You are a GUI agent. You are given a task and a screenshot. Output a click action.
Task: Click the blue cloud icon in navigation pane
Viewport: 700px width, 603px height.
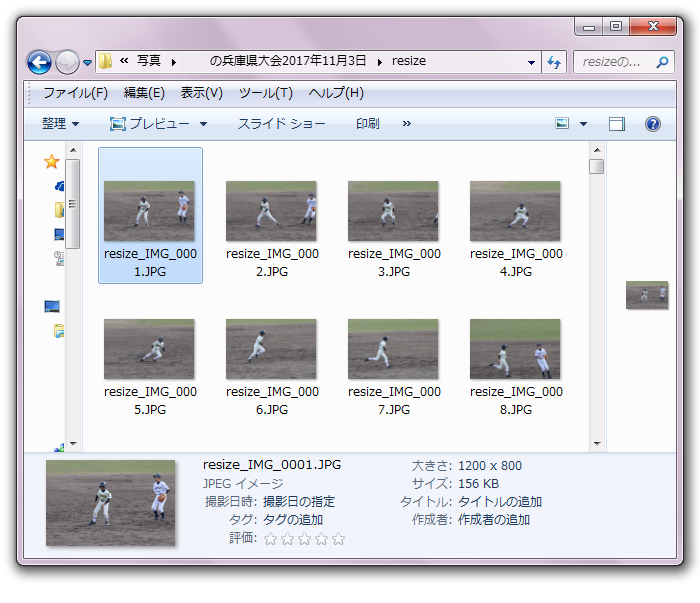pos(59,186)
